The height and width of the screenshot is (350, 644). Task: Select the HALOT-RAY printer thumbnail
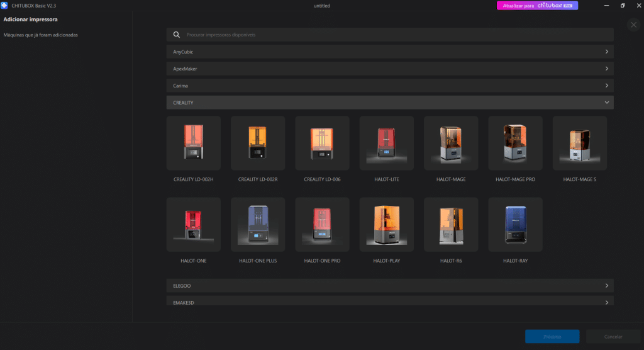[516, 224]
